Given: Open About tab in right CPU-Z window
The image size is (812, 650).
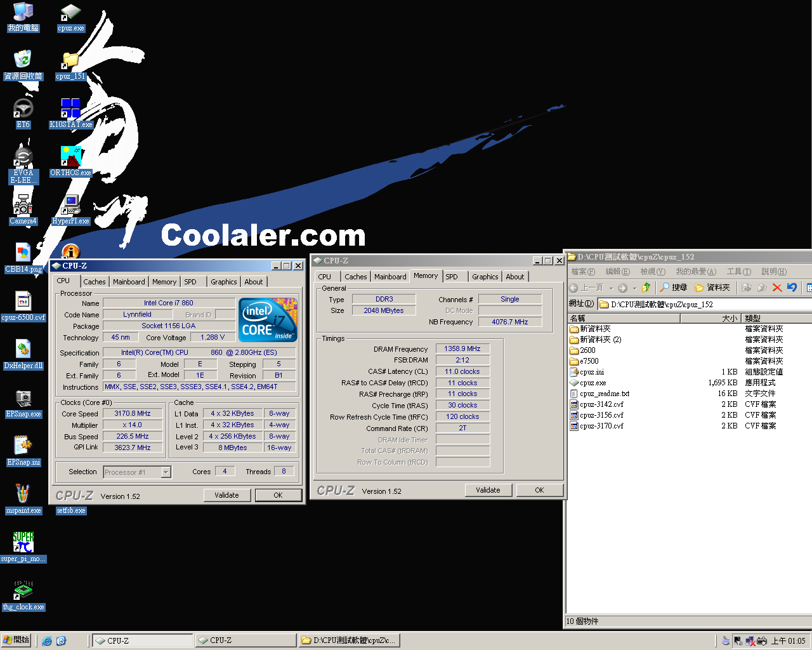Looking at the screenshot, I should tap(515, 277).
